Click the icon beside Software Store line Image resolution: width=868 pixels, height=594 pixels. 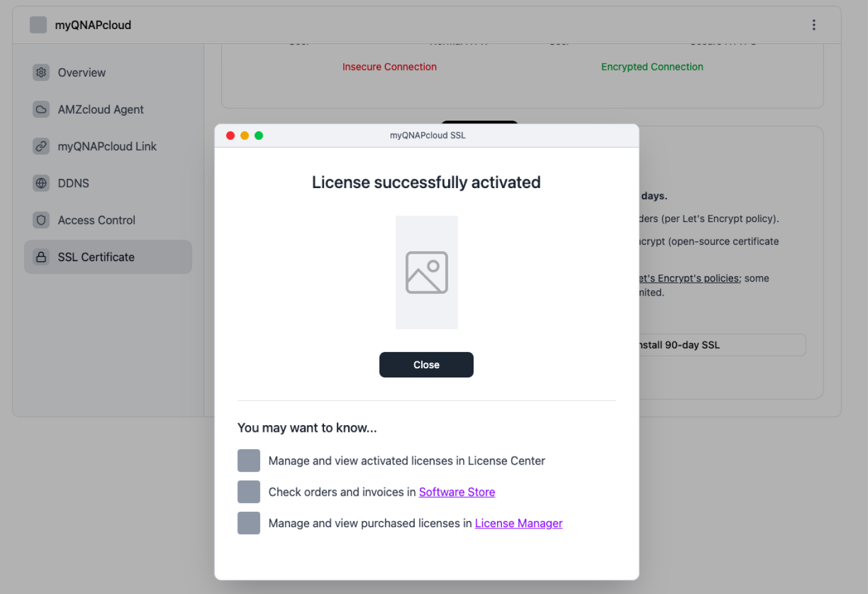[x=249, y=492]
